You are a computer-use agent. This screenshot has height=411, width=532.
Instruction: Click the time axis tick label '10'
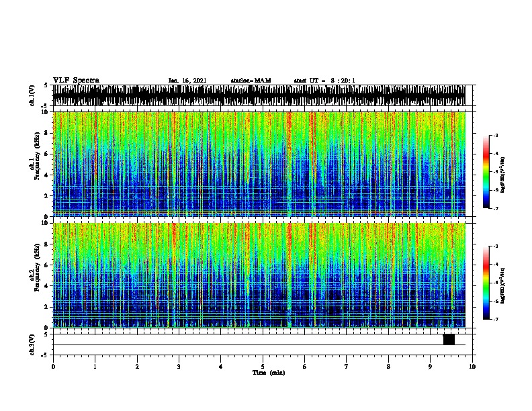472,367
